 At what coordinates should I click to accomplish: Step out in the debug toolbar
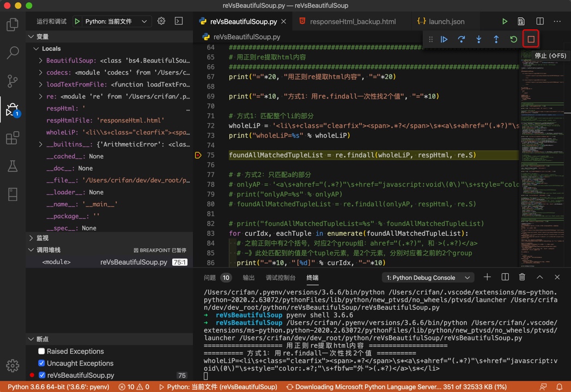click(x=496, y=39)
